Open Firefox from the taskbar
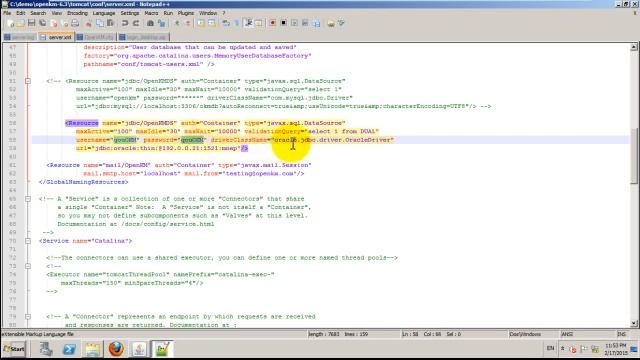Screen dimensions: 640x360 pyautogui.click(x=116, y=349)
